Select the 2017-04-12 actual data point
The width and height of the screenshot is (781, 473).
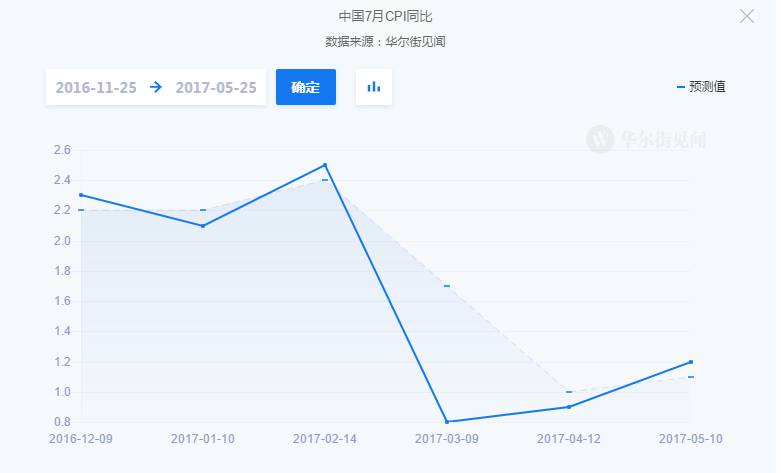pyautogui.click(x=569, y=407)
